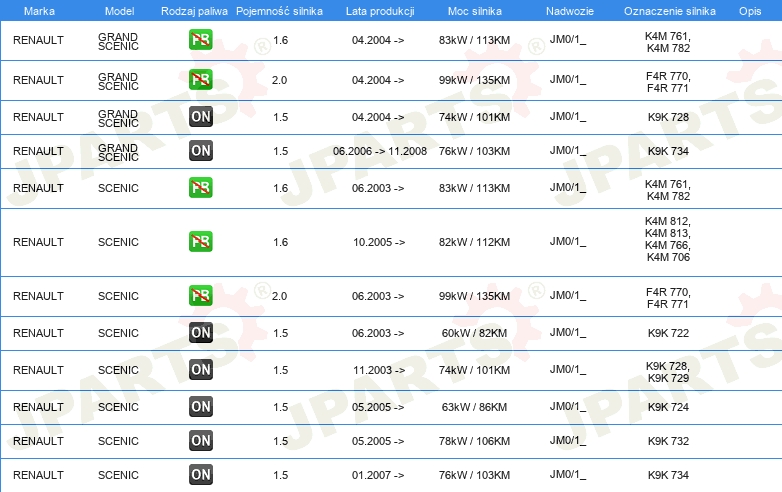Screen dimensions: 782x492
Task: Select '99kW / 135KM' in Scenic 06.2003 row
Action: pos(474,296)
